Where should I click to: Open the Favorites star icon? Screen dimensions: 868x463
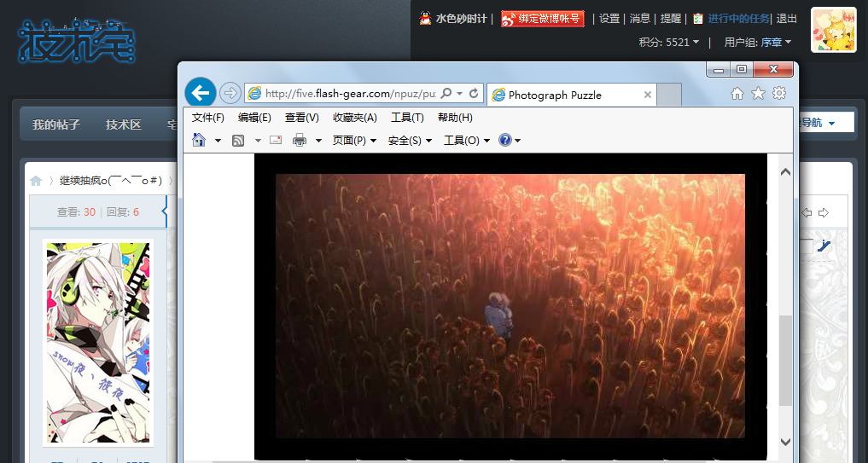click(x=758, y=94)
